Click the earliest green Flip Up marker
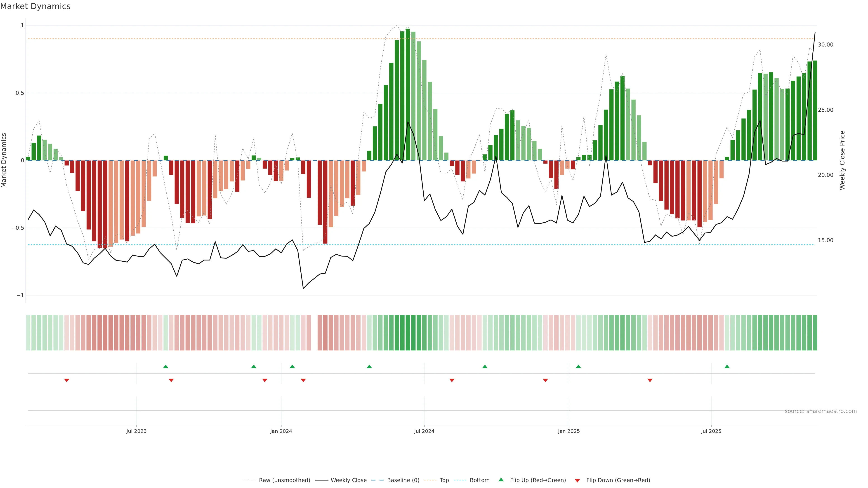The image size is (868, 488). 165,366
